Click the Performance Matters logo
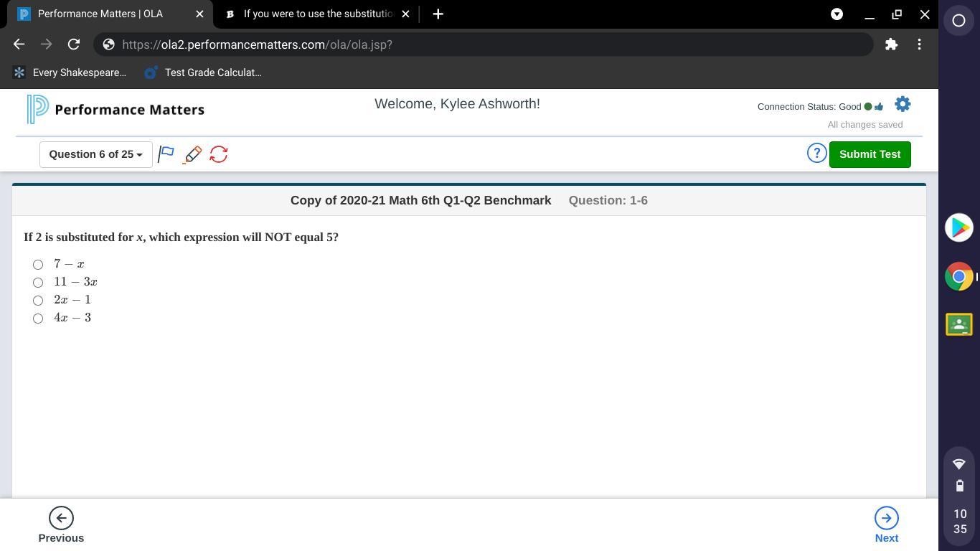Image resolution: width=980 pixels, height=551 pixels. (x=116, y=109)
